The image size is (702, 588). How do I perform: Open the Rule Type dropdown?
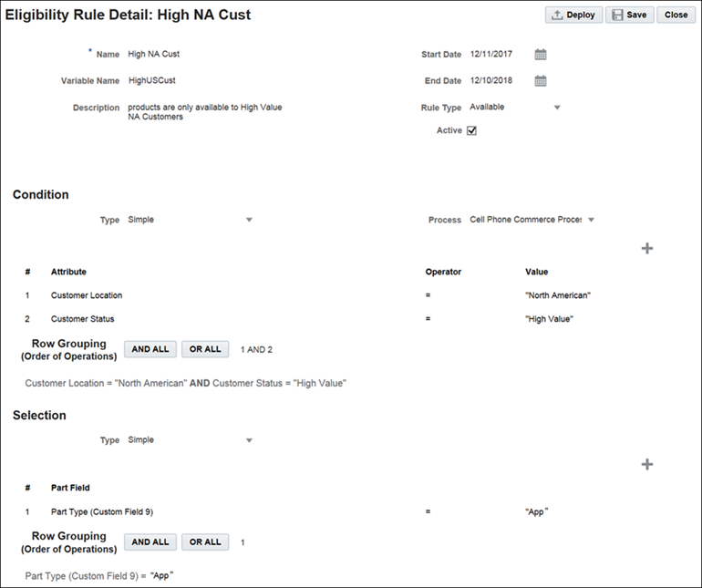[x=557, y=108]
